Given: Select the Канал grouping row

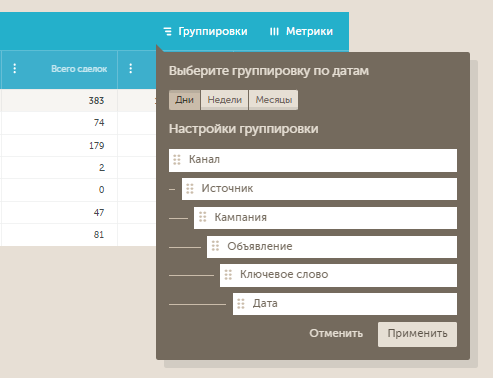Looking at the screenshot, I should pyautogui.click(x=313, y=160).
